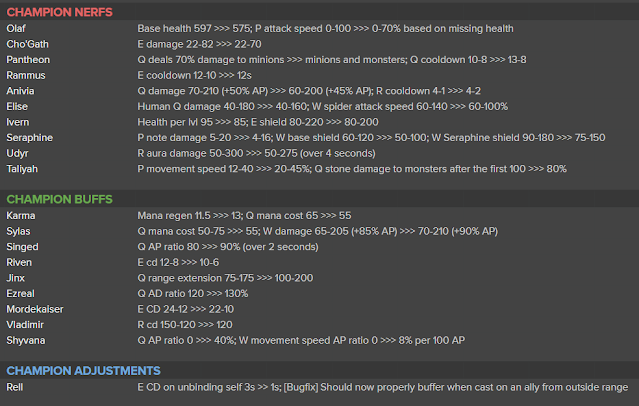This screenshot has height=406, width=639.
Task: Click the CHAMPION BUFFS heading
Action: click(59, 199)
